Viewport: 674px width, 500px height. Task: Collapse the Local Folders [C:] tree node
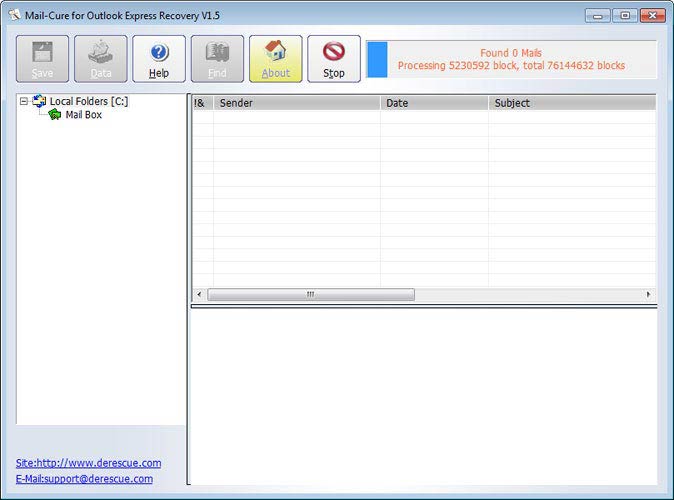tap(24, 101)
